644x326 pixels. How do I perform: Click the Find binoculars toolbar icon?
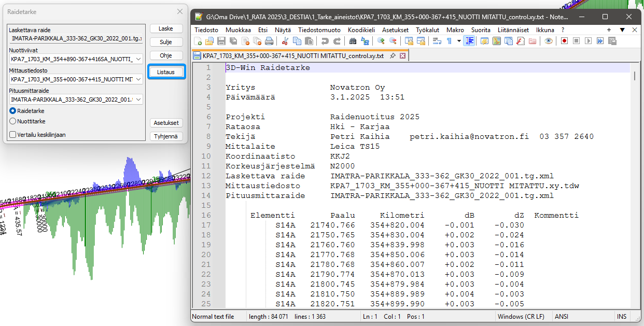click(353, 41)
